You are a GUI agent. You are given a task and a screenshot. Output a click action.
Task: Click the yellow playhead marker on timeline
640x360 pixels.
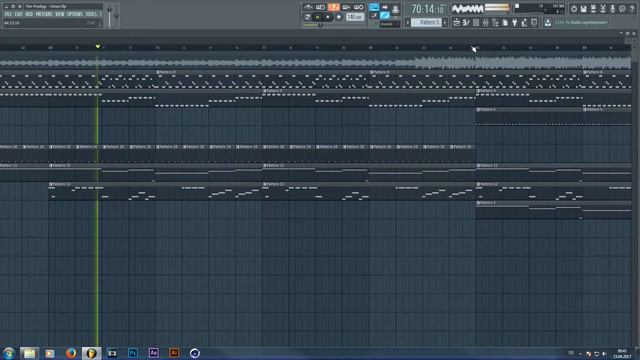pos(98,47)
